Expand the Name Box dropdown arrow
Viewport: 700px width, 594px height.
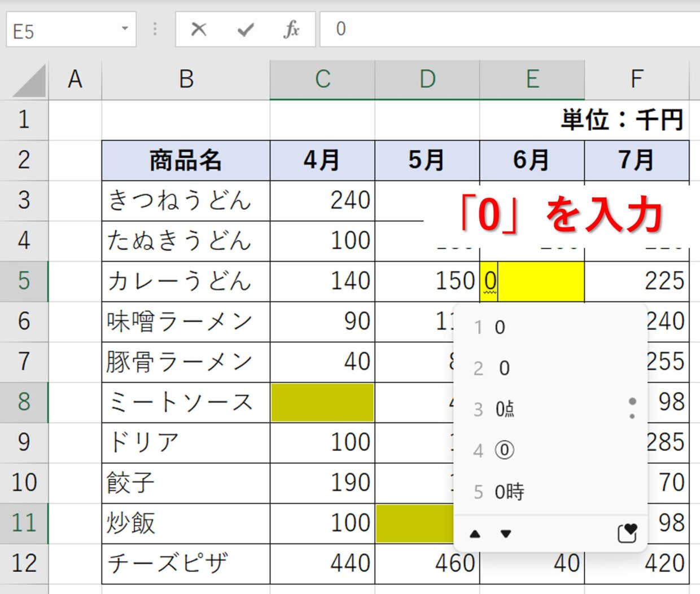pos(125,29)
